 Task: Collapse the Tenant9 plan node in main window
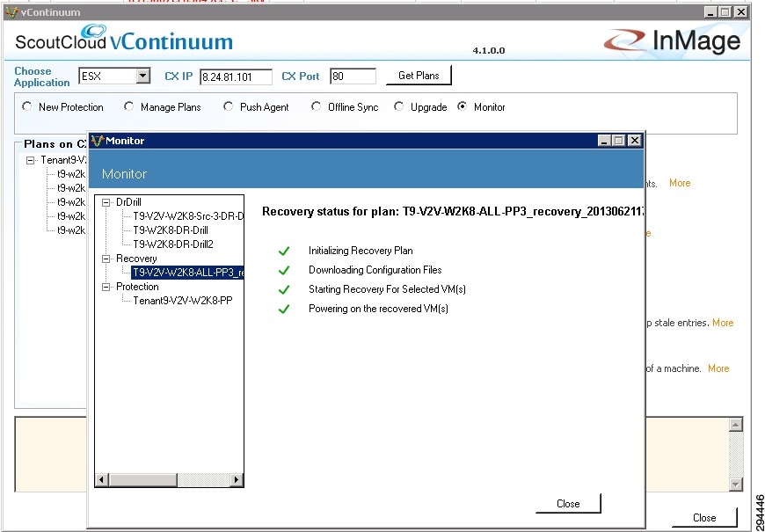31,160
